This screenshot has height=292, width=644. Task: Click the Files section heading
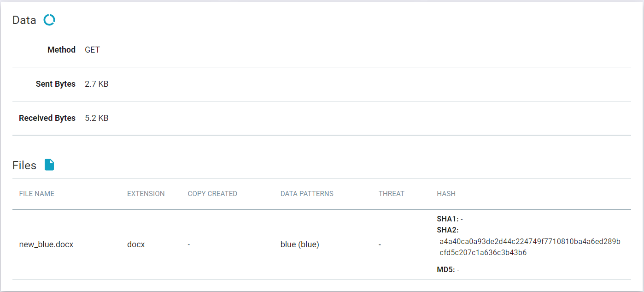[x=24, y=165]
